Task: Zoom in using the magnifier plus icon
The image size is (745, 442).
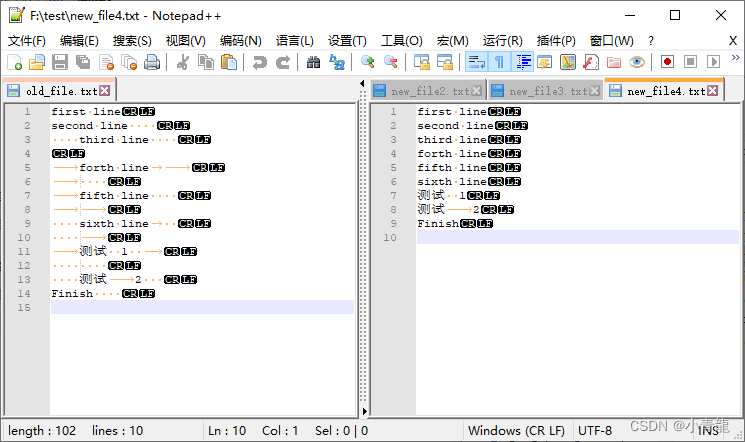Action: (367, 62)
